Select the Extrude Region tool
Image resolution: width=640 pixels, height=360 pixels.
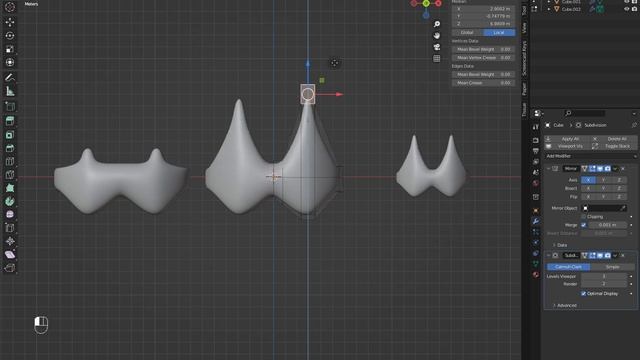10,121
